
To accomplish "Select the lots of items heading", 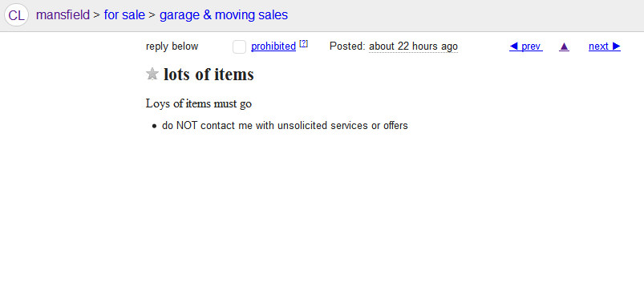I will [x=209, y=75].
